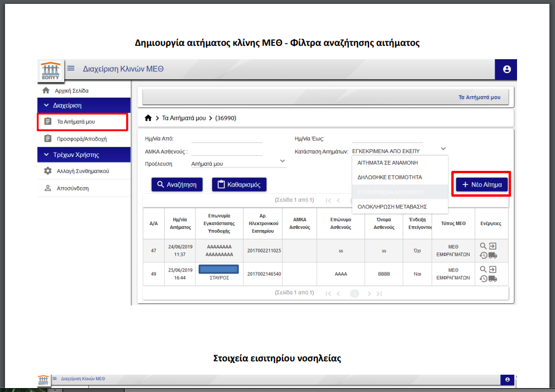The width and height of the screenshot is (555, 392).
Task: Click the truck transfer icon for request 47
Action: tap(492, 255)
